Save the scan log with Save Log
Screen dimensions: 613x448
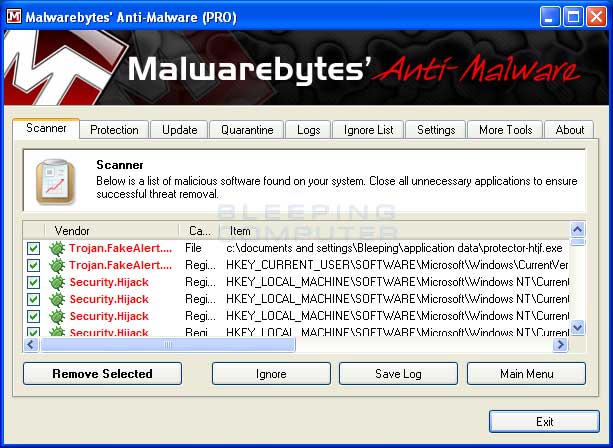coord(398,374)
